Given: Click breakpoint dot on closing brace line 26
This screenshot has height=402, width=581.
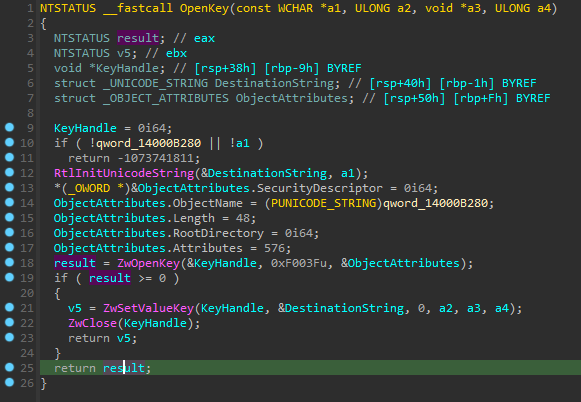Looking at the screenshot, I should pyautogui.click(x=9, y=382).
